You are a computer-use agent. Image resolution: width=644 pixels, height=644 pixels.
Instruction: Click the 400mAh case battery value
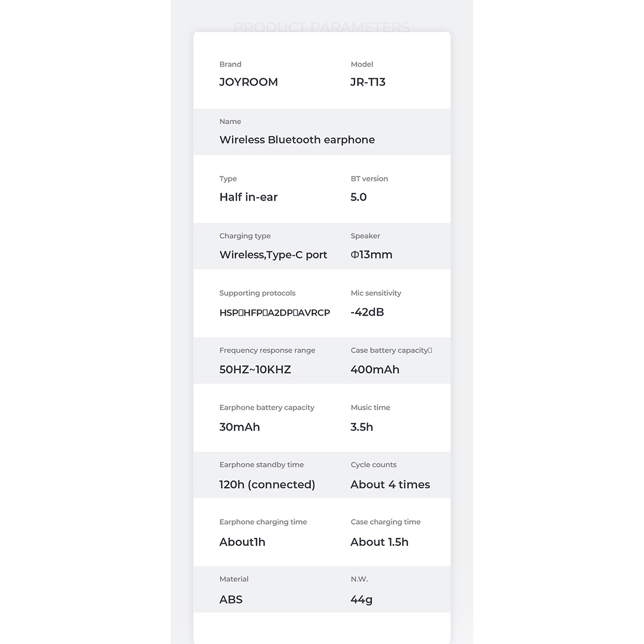click(375, 369)
